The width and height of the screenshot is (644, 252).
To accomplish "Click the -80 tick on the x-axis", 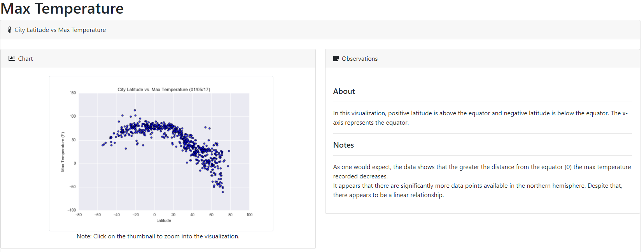I will tap(79, 215).
